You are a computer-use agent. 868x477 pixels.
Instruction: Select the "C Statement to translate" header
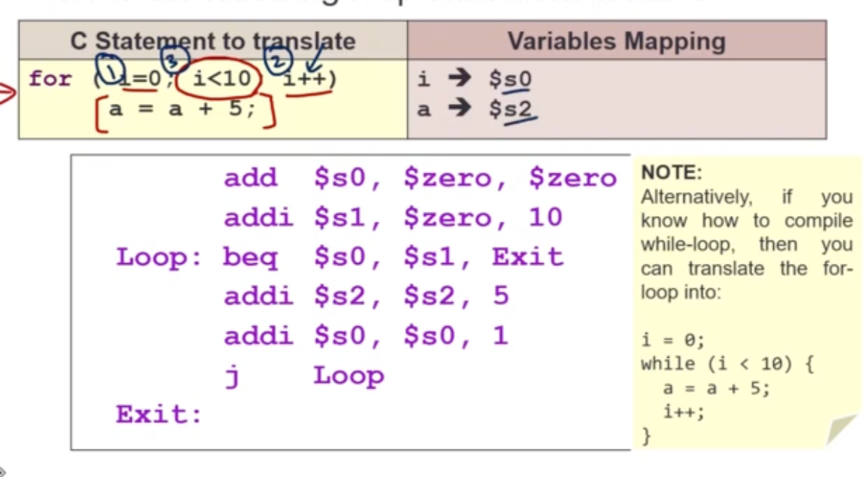tap(213, 41)
